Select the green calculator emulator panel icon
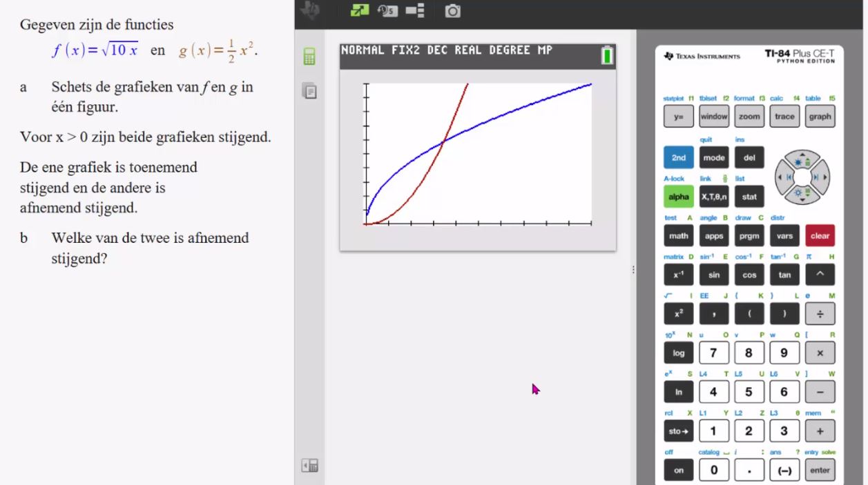868x485 pixels. (309, 57)
